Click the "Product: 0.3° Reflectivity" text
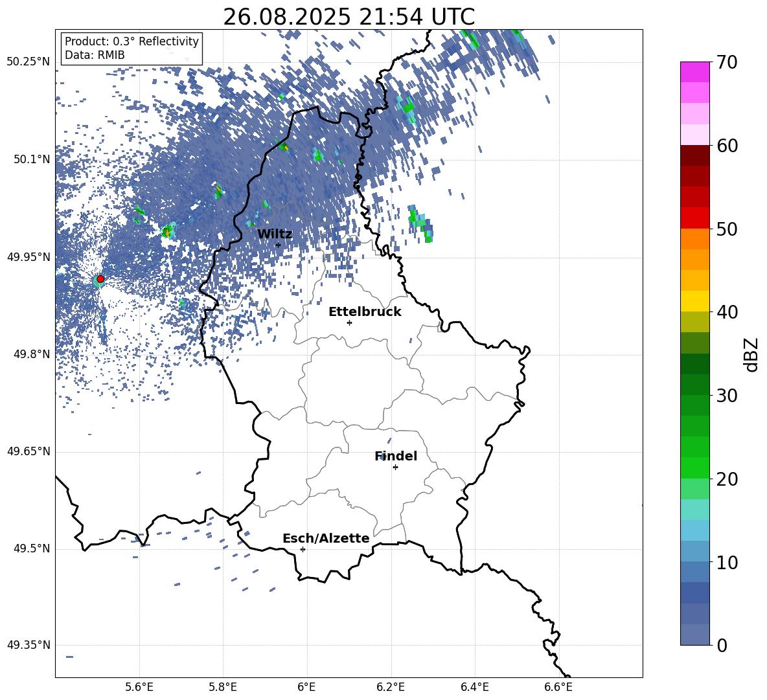Viewport: 767px width, 700px height. pyautogui.click(x=132, y=41)
